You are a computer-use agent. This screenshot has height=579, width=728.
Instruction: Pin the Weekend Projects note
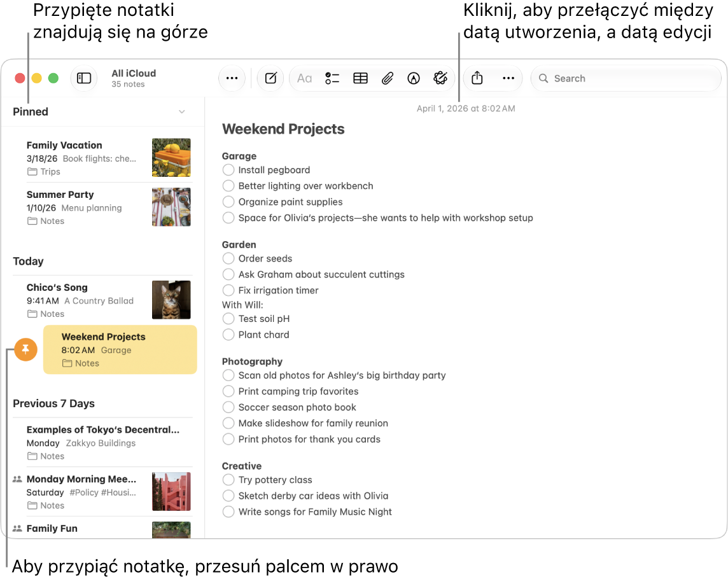coord(25,349)
